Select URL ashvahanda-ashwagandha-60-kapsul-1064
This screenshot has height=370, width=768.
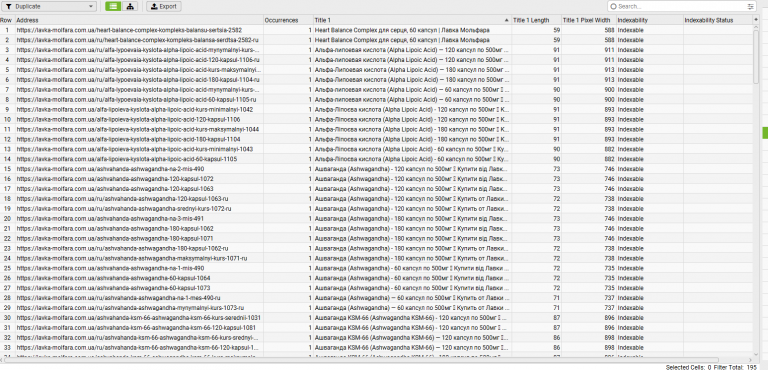click(x=113, y=278)
